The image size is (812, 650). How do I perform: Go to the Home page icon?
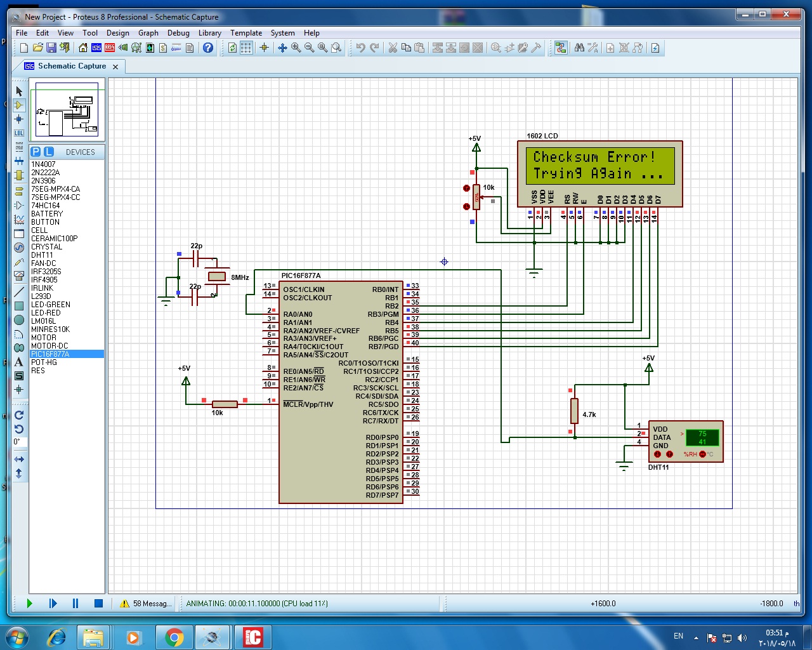coord(83,48)
